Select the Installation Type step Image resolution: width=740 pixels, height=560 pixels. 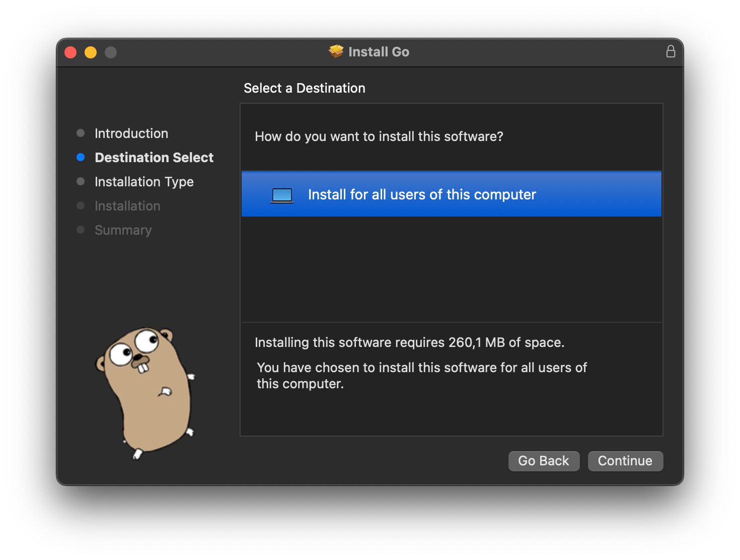tap(144, 182)
